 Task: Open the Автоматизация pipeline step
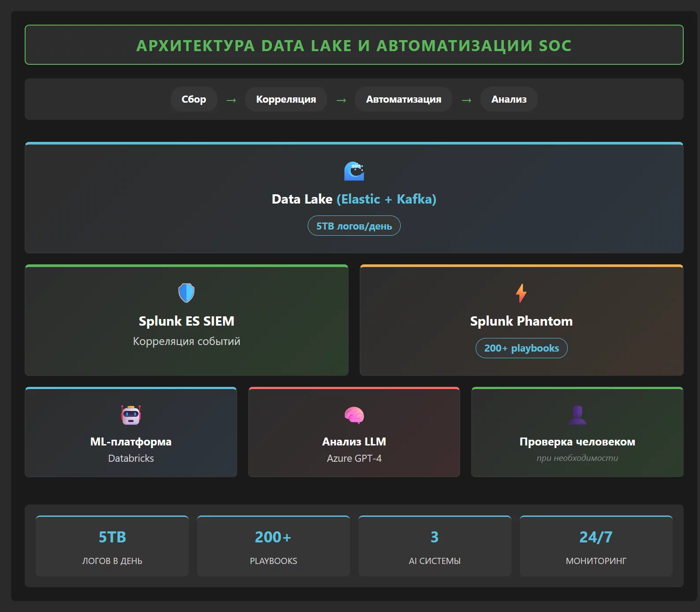403,99
